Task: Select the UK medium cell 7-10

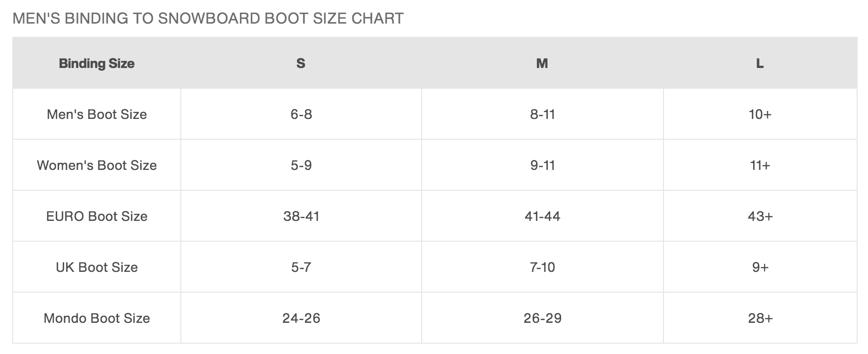Action: (x=542, y=267)
